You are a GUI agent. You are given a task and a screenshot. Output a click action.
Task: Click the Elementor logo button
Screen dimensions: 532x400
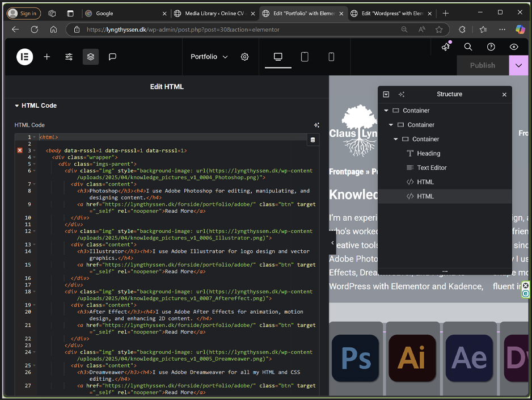[24, 57]
